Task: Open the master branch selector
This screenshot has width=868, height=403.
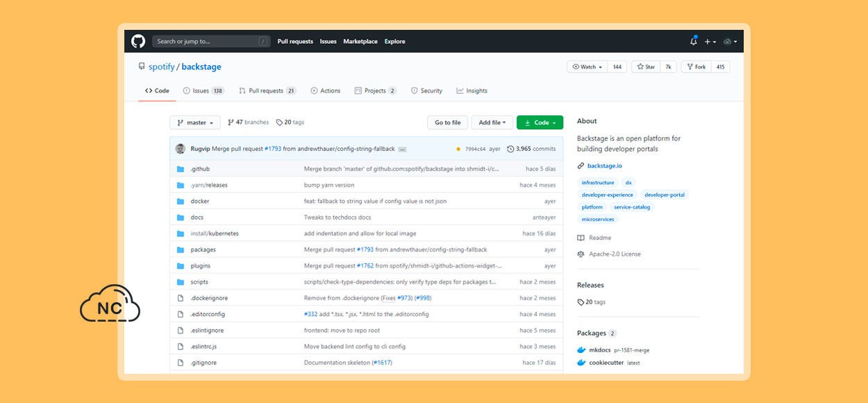Action: 195,122
